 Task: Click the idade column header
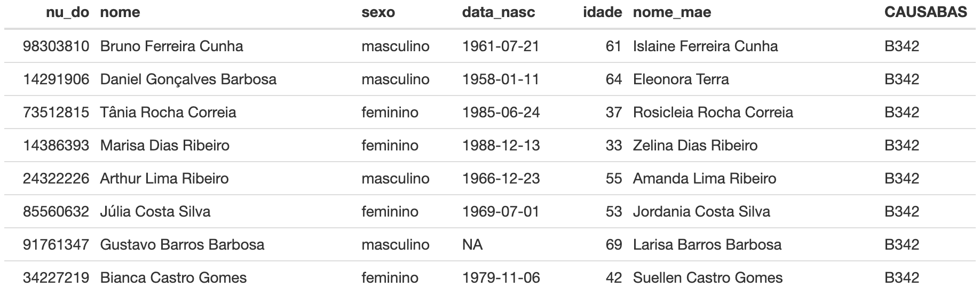603,12
